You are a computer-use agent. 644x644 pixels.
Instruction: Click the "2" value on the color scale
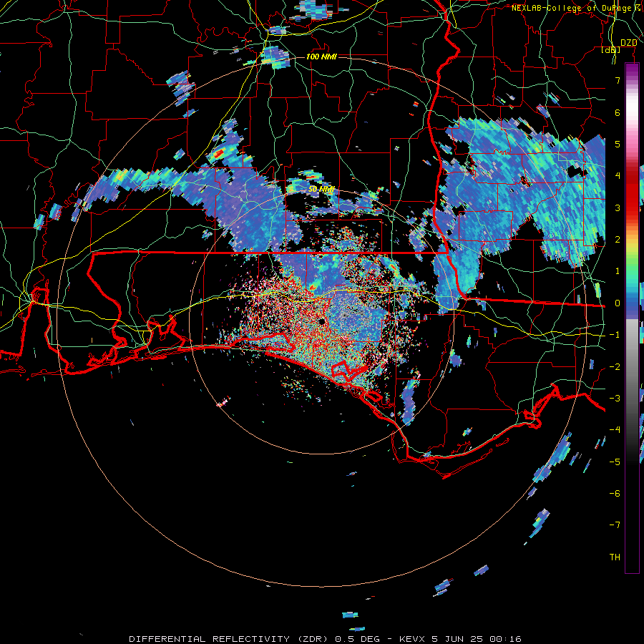pyautogui.click(x=618, y=240)
